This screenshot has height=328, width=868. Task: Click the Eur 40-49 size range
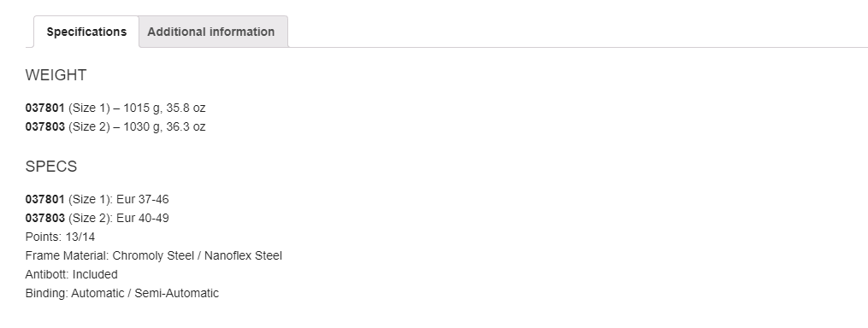coord(142,218)
